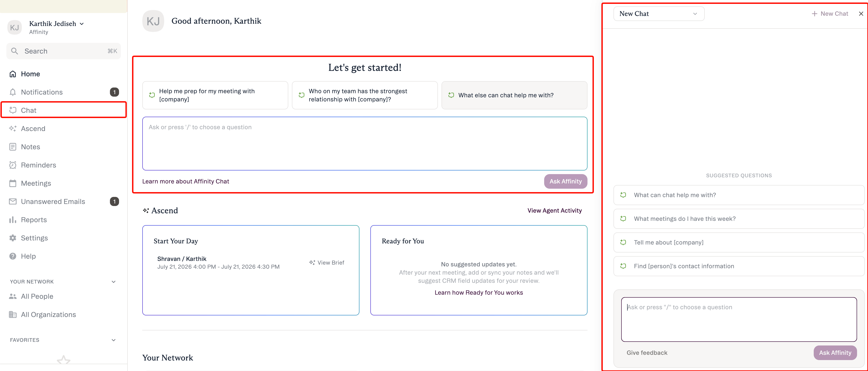Click the icon on 'What else can chat' card
Viewport: 868px width, 371px height.
451,95
